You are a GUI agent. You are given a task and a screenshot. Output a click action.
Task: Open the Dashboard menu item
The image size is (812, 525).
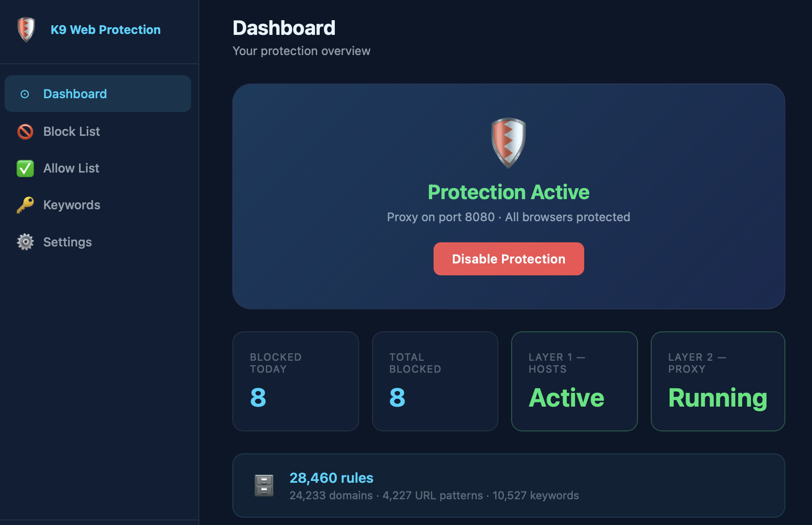pos(98,94)
